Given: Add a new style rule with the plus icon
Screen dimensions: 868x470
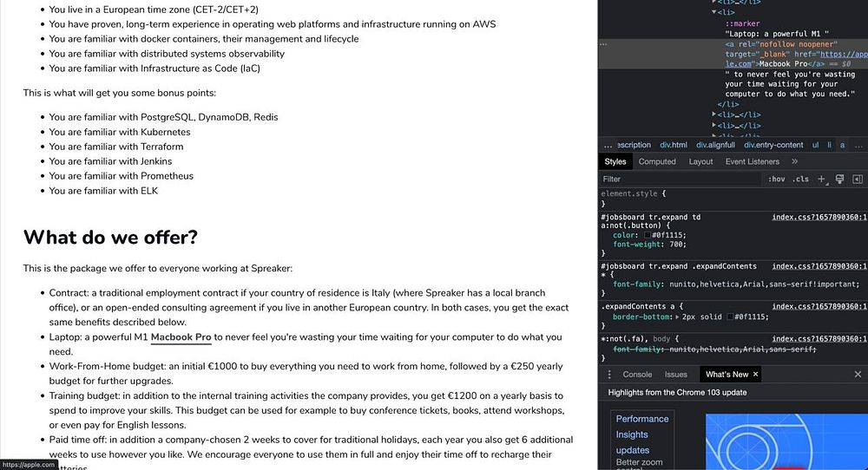Looking at the screenshot, I should click(x=821, y=180).
